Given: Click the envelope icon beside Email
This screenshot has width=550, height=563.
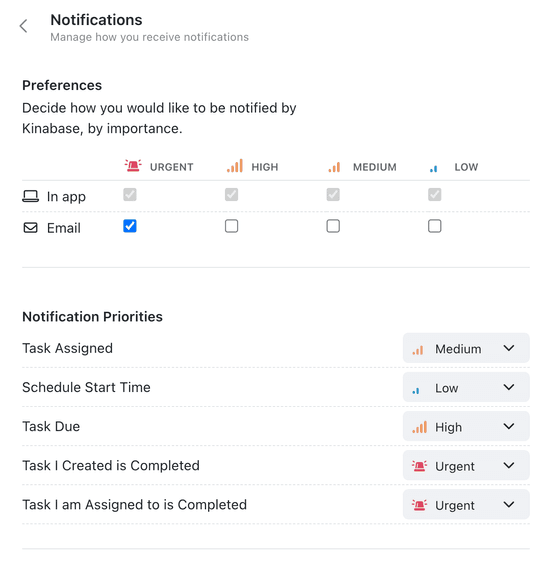Looking at the screenshot, I should click(31, 228).
